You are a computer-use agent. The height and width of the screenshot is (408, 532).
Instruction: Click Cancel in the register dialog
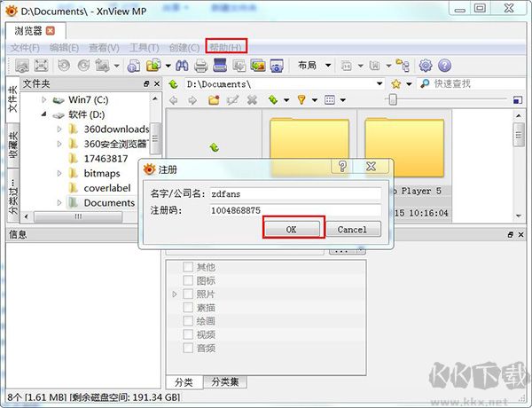click(x=352, y=229)
